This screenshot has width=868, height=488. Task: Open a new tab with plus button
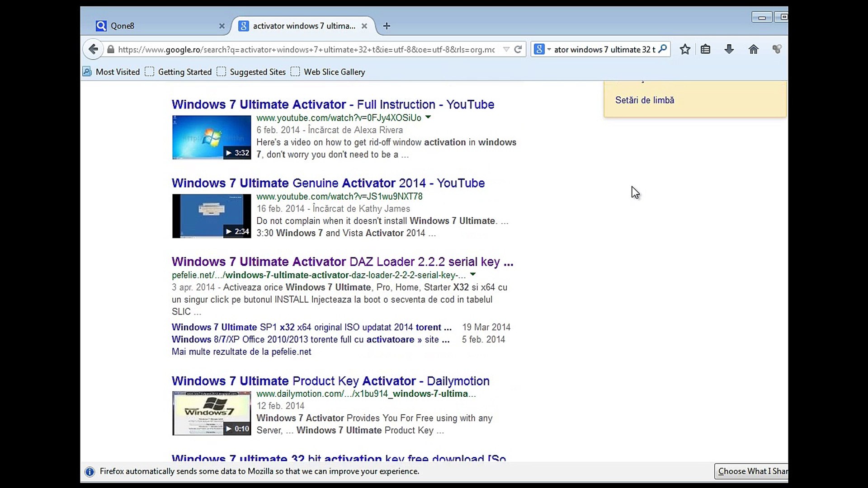(387, 26)
